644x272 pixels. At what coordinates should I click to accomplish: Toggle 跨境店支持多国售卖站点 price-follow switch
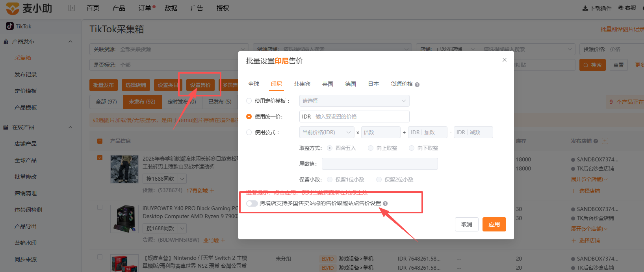click(x=252, y=204)
